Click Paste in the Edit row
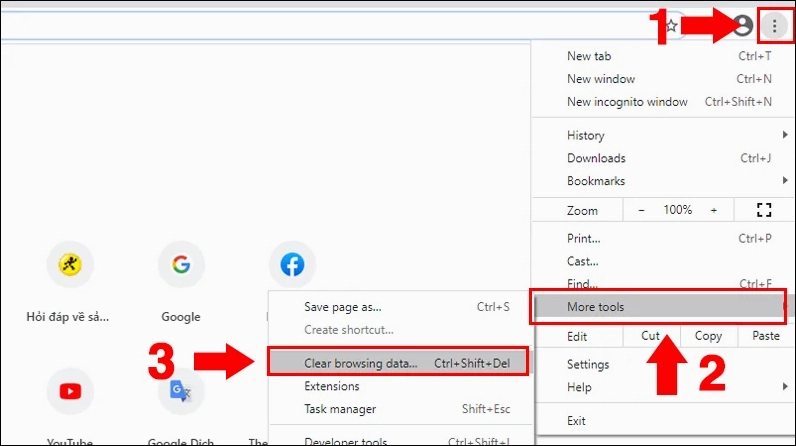This screenshot has height=446, width=796. point(766,336)
